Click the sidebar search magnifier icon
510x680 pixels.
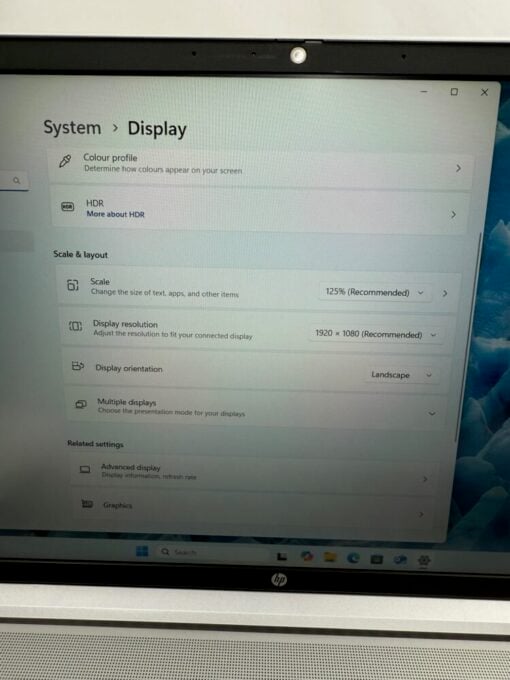click(16, 180)
